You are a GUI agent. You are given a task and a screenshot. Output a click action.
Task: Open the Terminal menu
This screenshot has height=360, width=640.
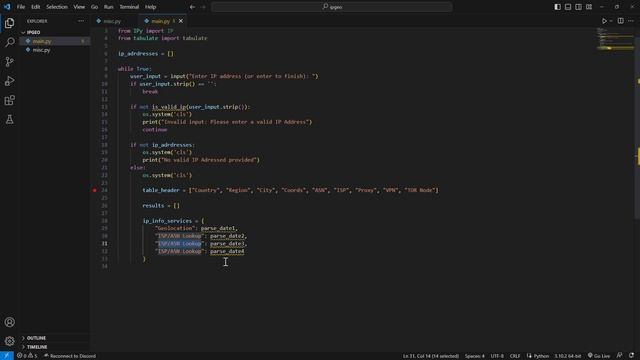click(129, 7)
